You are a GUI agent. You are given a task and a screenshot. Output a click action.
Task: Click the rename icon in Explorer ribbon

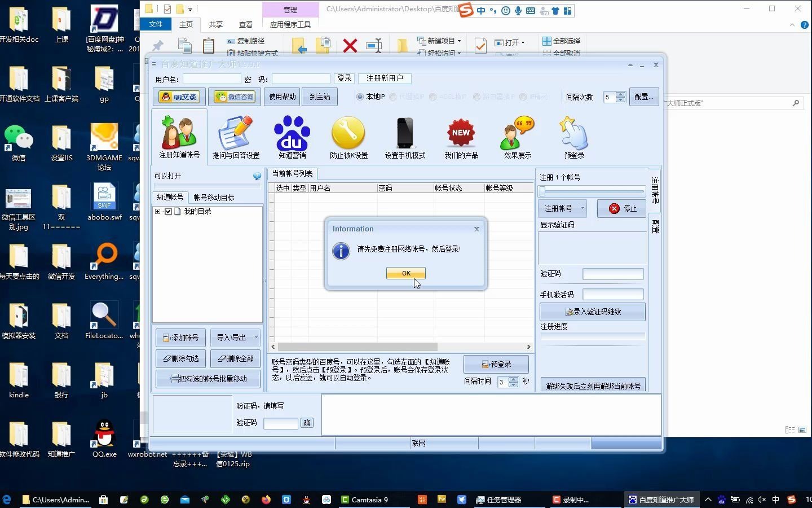point(374,46)
